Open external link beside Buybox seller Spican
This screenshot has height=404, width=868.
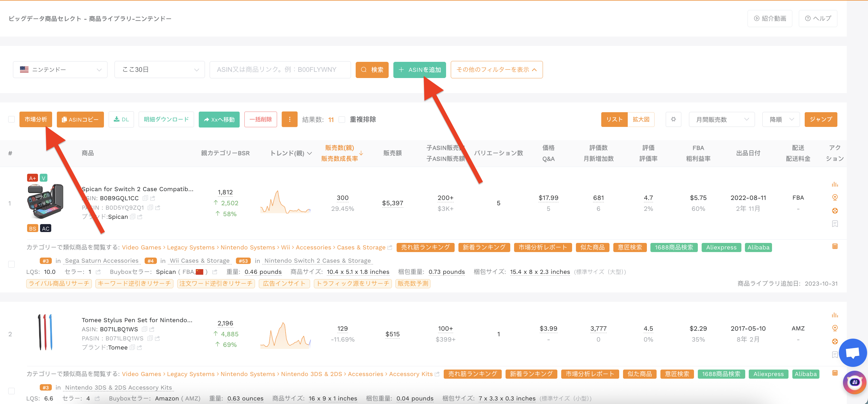coord(215,272)
